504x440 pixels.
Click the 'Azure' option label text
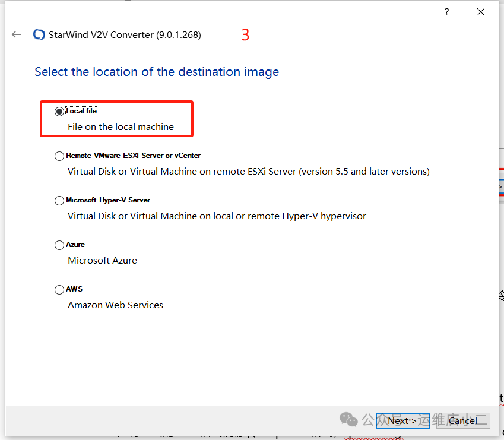click(75, 245)
